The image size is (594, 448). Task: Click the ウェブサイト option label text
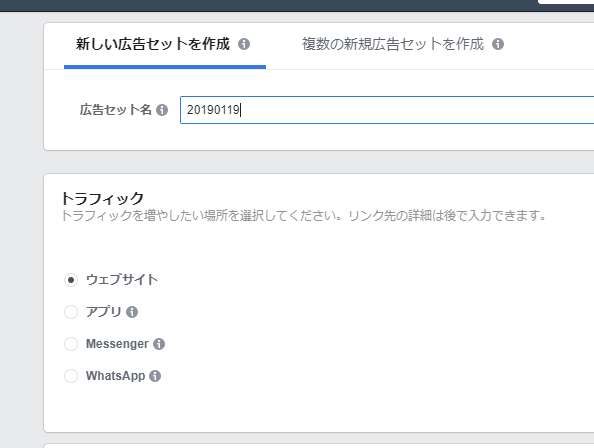pyautogui.click(x=122, y=280)
